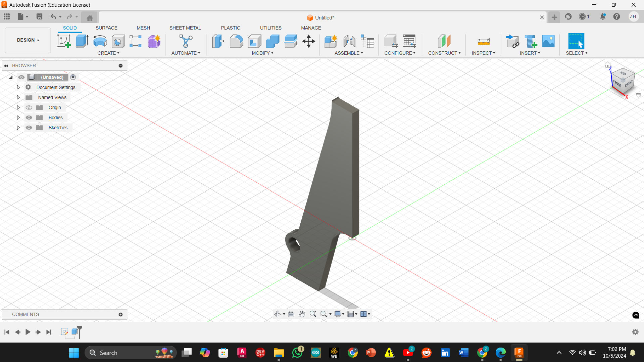
Task: Select the Move/Copy tool
Action: [309, 41]
